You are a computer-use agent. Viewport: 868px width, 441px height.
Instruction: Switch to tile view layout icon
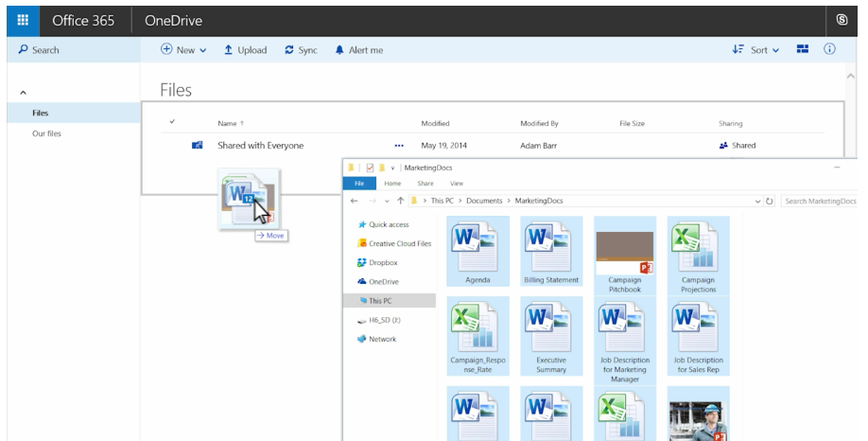[x=803, y=49]
